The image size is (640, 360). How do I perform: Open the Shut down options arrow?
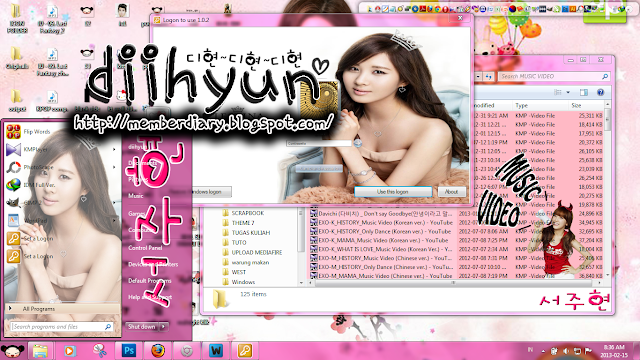coord(164,327)
